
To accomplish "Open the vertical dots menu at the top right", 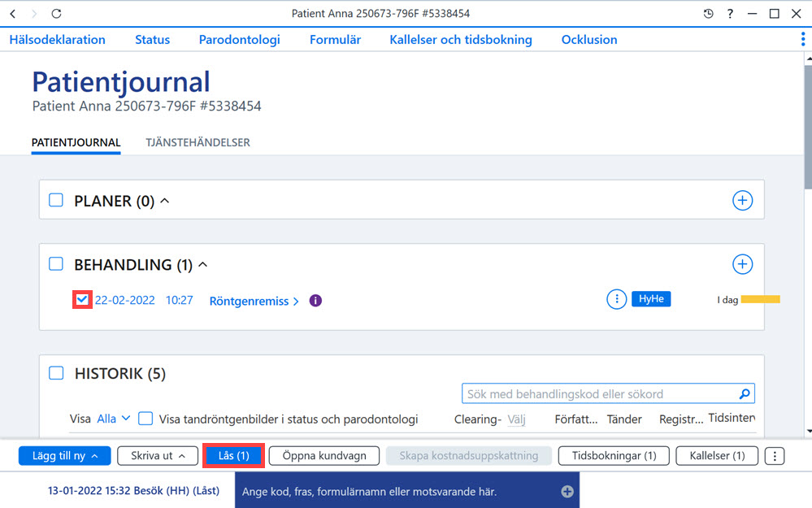I will [x=803, y=39].
